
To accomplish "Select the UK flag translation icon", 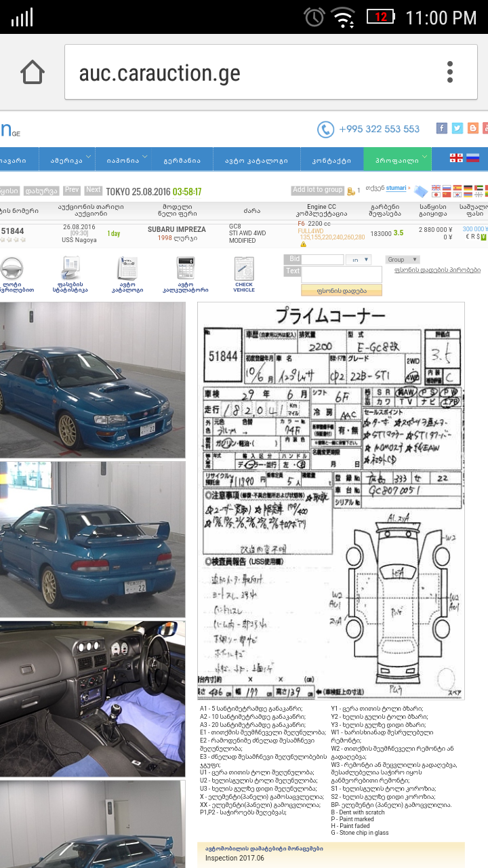I will point(436,188).
